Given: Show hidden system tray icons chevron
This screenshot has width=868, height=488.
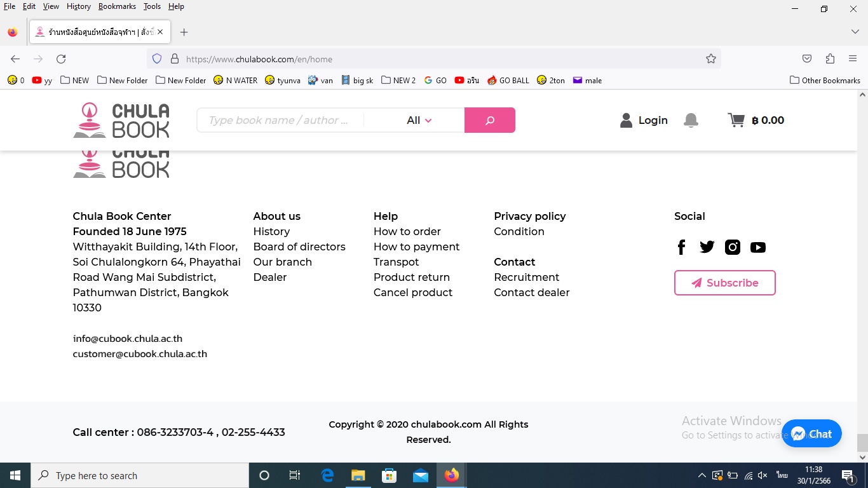Looking at the screenshot, I should tap(702, 475).
